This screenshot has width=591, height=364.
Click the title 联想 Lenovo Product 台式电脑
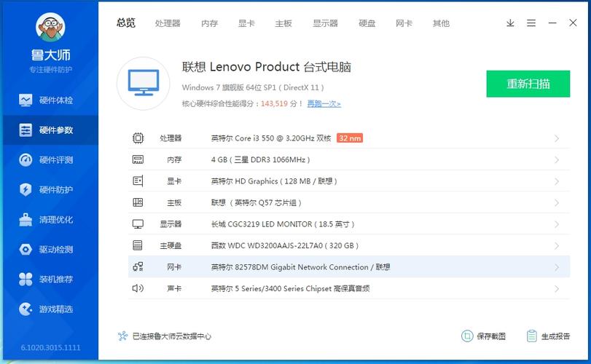267,67
